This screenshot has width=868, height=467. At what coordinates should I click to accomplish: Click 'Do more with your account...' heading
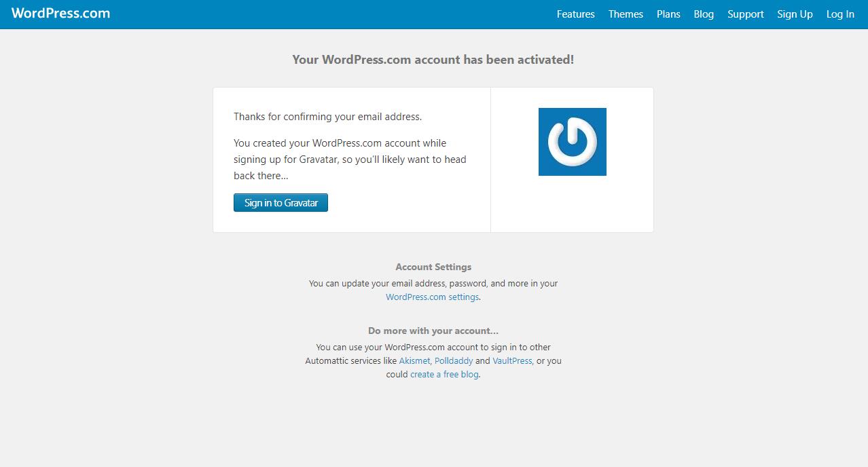433,331
